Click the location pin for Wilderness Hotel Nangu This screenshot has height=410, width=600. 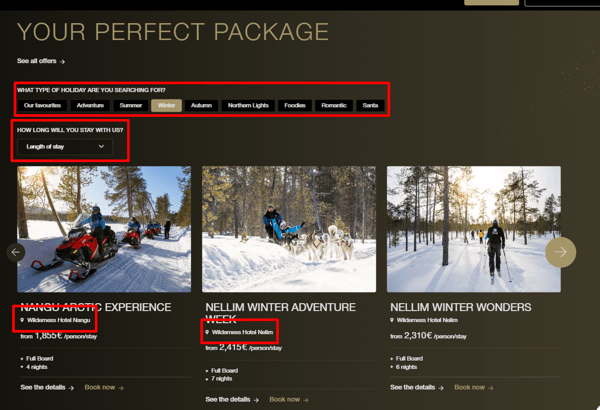(22, 320)
